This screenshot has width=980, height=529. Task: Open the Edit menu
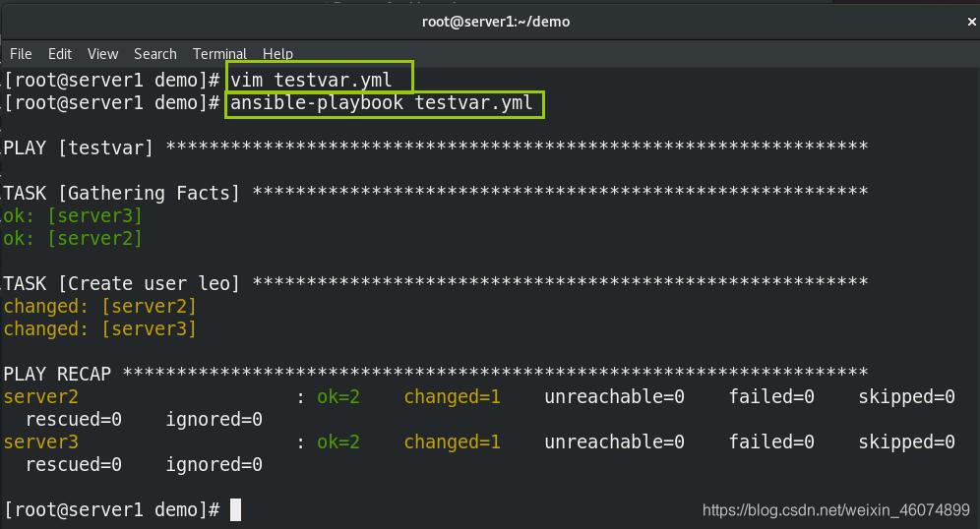tap(60, 54)
